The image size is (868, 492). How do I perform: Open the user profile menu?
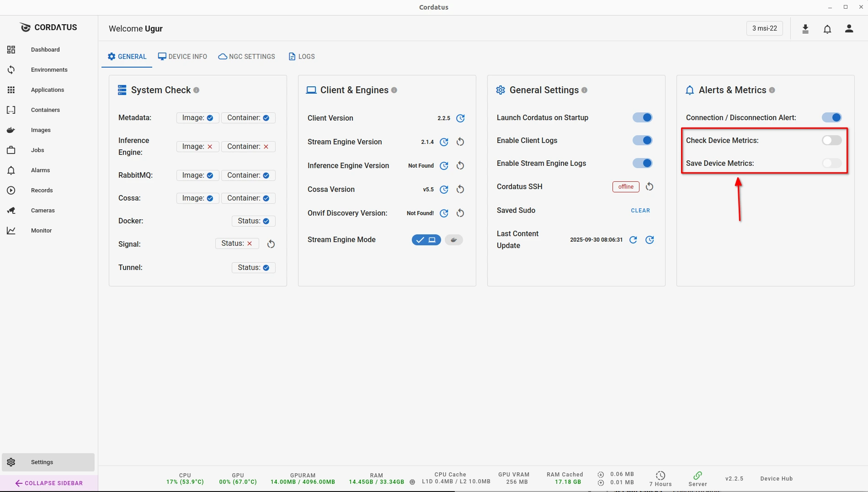849,28
